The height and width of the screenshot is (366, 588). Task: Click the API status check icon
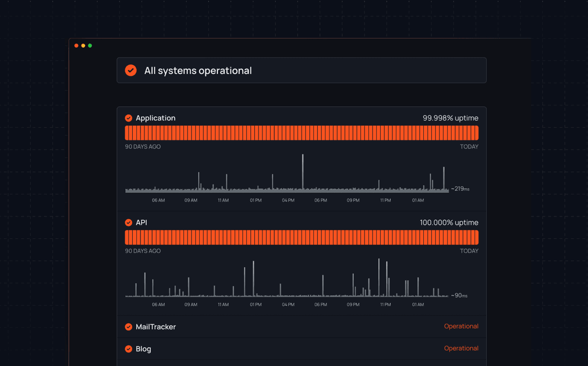pos(129,223)
